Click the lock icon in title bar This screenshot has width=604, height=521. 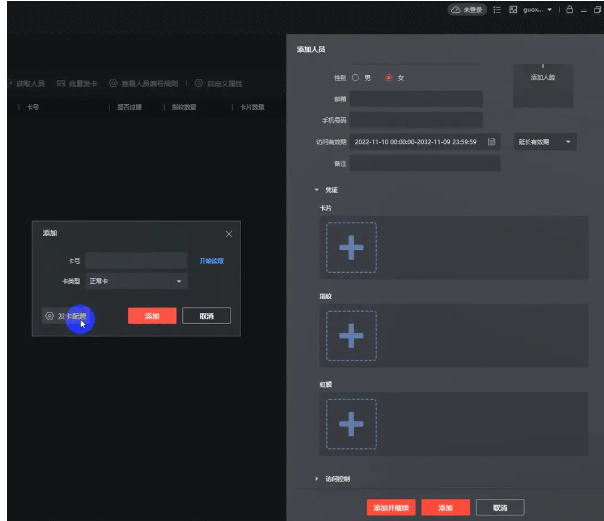(x=569, y=9)
